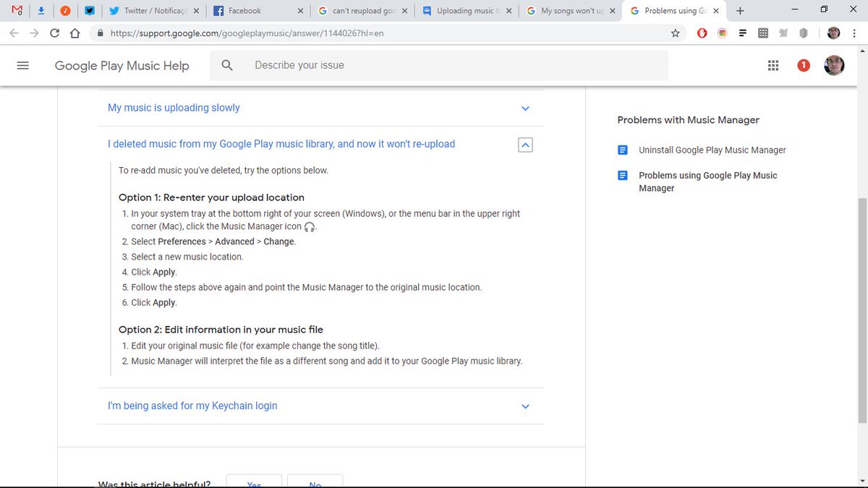The height and width of the screenshot is (488, 868).
Task: Open the Google account avatar
Action: [x=834, y=66]
